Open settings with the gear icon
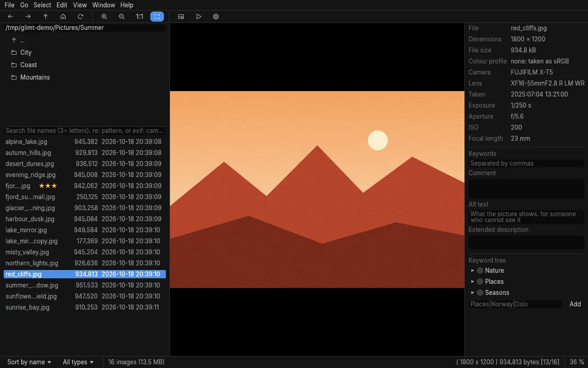 [x=216, y=17]
